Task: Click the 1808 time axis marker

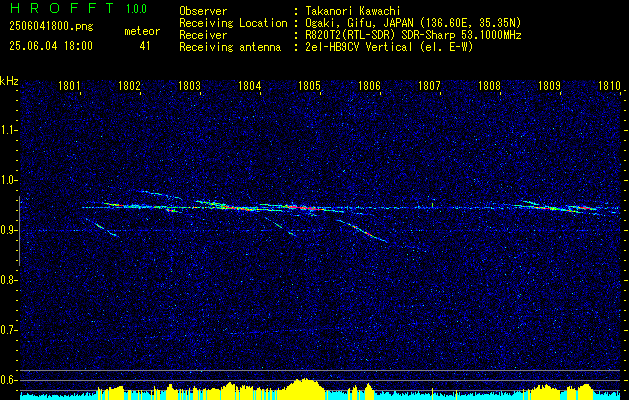Action: [x=489, y=86]
